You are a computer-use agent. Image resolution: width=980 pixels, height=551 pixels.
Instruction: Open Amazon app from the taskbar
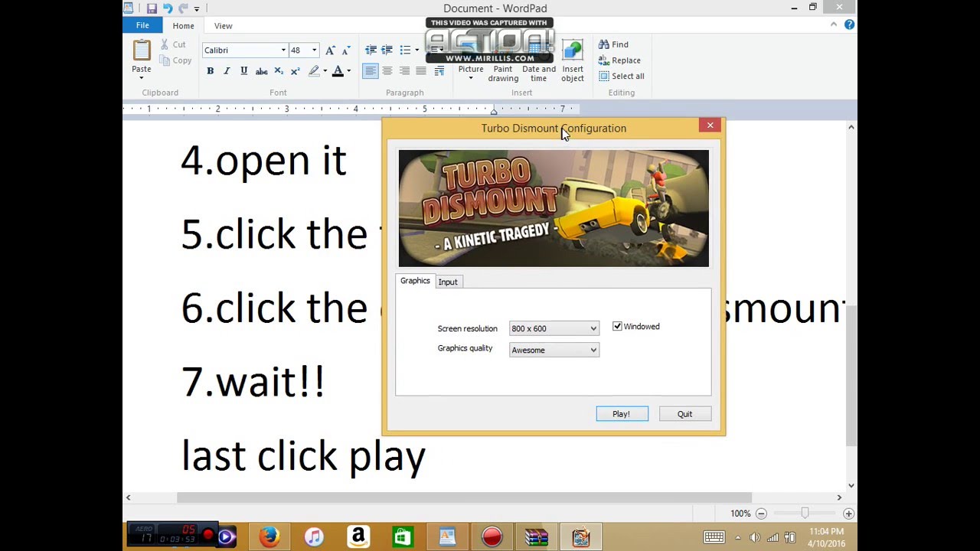click(x=358, y=537)
